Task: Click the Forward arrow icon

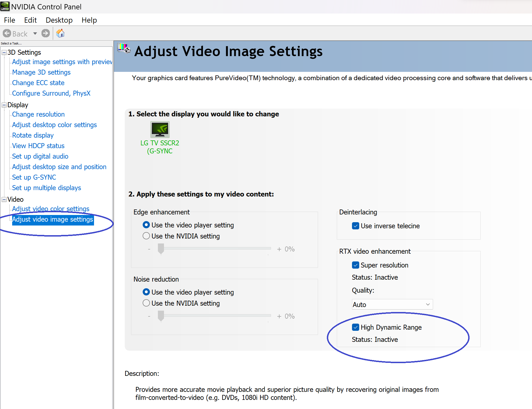Action: [46, 33]
